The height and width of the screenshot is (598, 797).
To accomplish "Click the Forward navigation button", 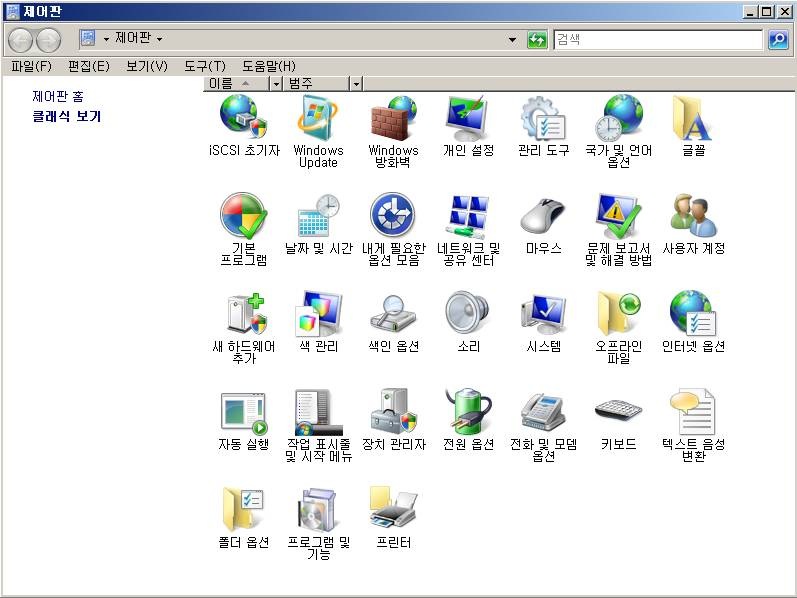I will click(49, 40).
